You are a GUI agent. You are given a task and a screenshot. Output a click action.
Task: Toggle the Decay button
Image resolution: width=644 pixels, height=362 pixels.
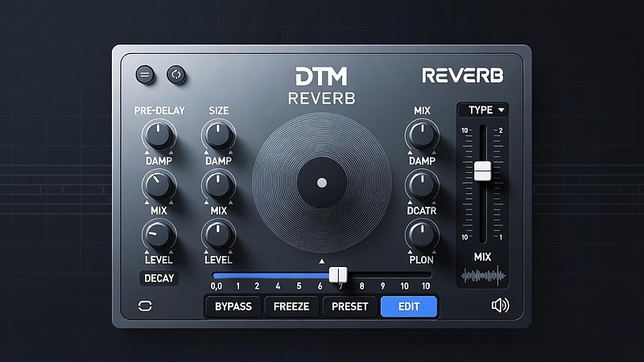[x=159, y=278]
